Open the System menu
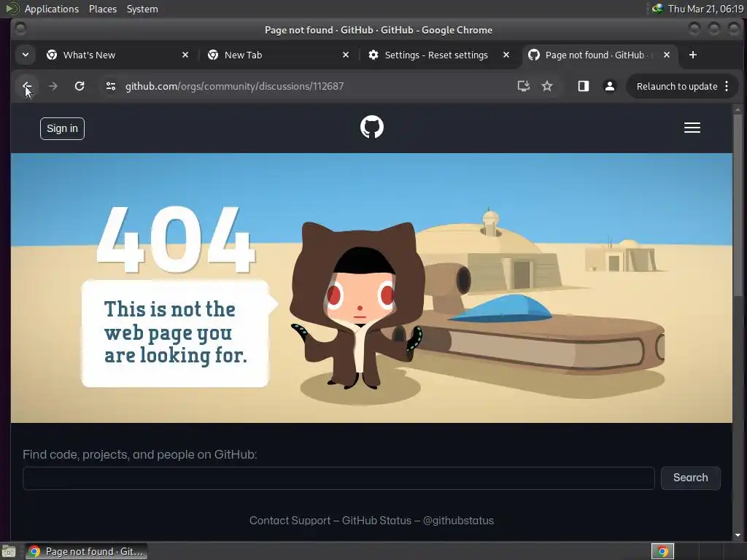Screen dimensions: 747x560 142,9
